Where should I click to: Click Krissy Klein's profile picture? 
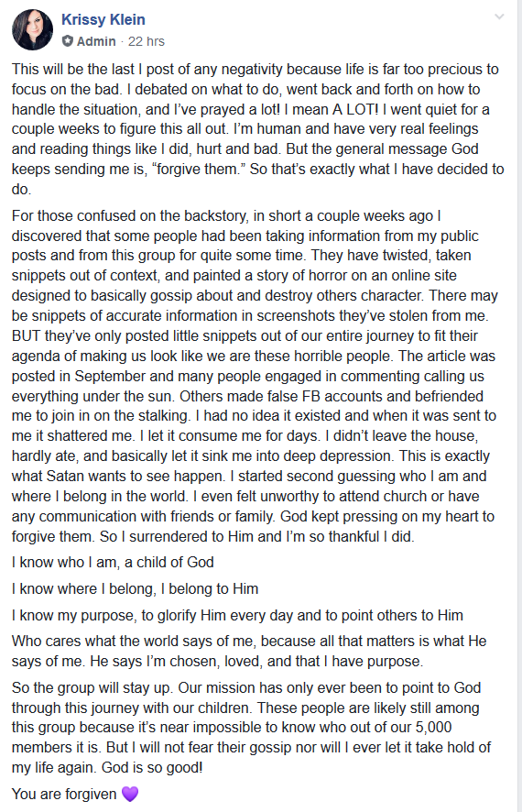(32, 29)
